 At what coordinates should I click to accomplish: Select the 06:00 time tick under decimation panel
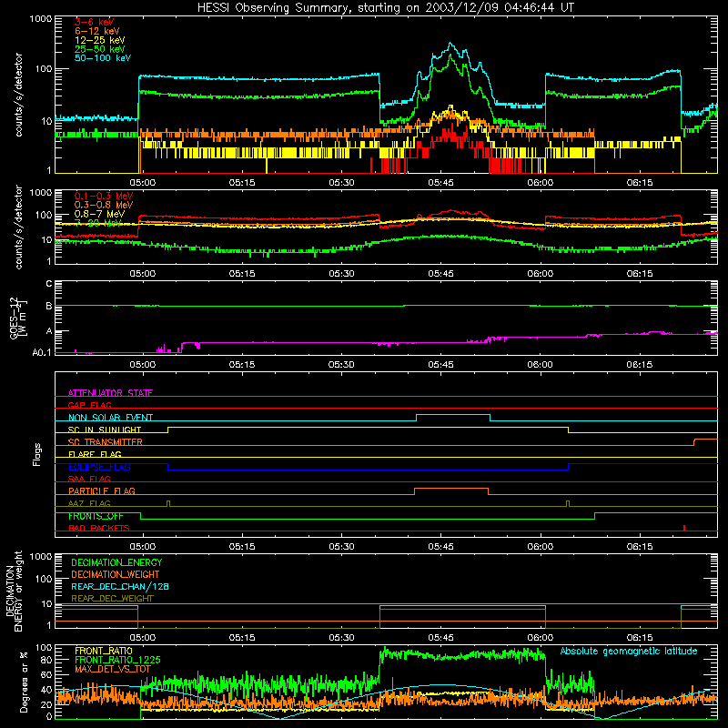pyautogui.click(x=540, y=638)
